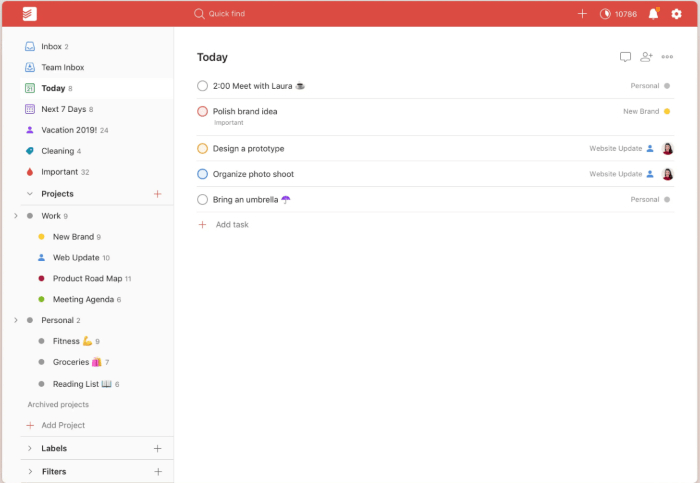Screen dimensions: 700x483
Task: Open Personal project link on Bring an umbrella
Action: (x=645, y=200)
